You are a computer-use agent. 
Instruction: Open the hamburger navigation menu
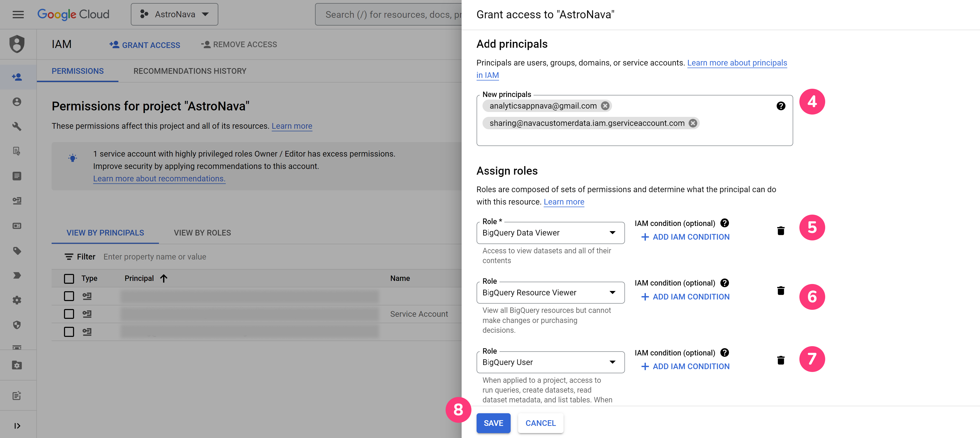coord(18,14)
